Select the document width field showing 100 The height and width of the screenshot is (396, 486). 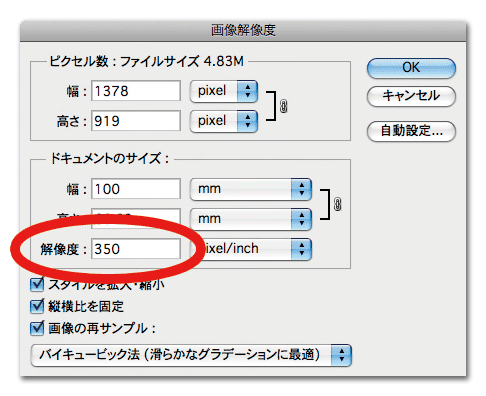(136, 189)
